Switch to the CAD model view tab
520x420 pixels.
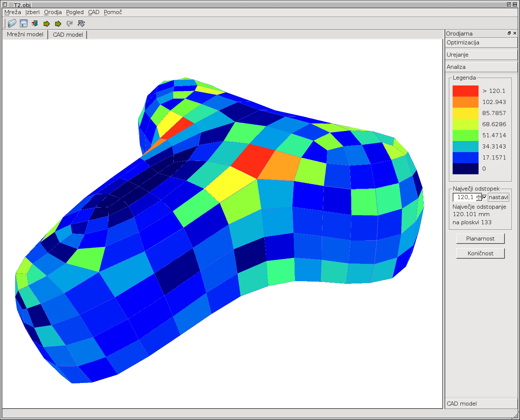[x=68, y=35]
